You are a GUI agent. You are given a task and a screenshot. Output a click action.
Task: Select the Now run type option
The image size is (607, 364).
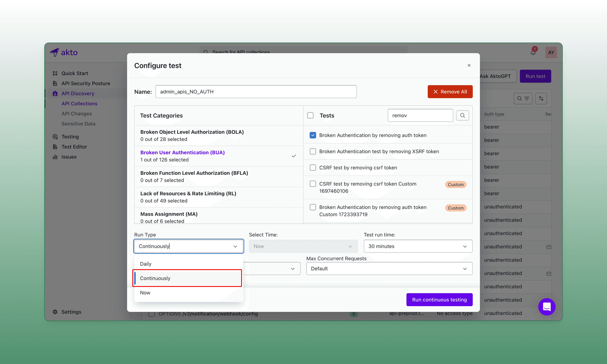pyautogui.click(x=145, y=293)
